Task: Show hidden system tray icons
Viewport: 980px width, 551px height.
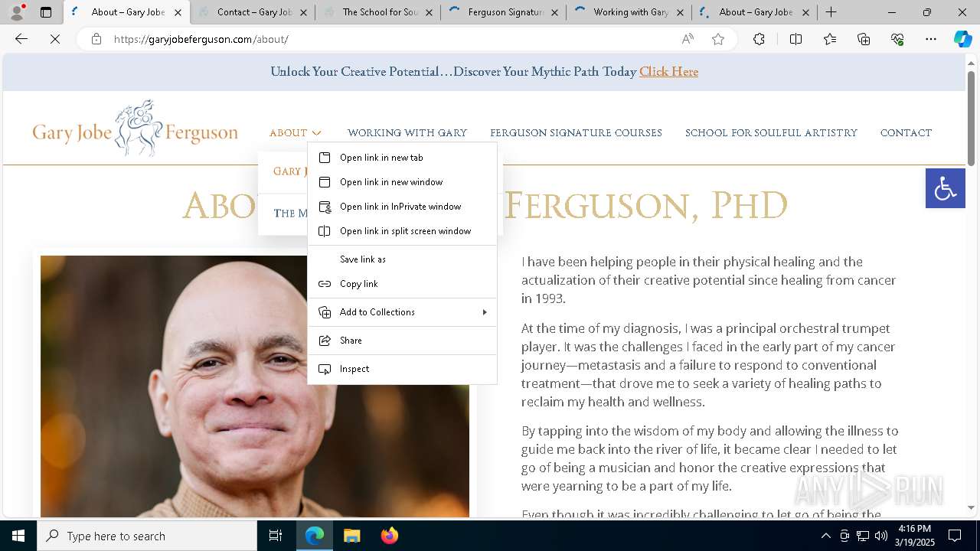Action: pos(825,536)
